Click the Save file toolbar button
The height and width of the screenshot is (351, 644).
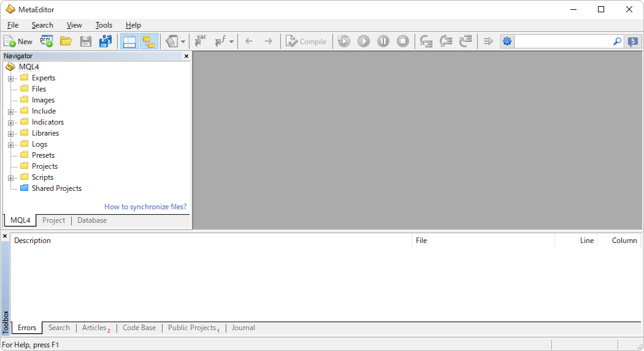[x=86, y=41]
